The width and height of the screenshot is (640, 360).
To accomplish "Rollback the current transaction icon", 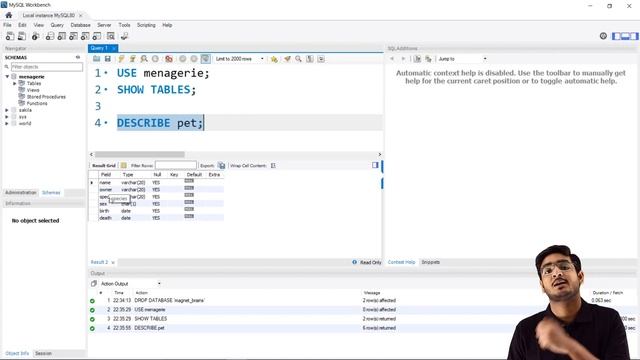I will pos(194,59).
